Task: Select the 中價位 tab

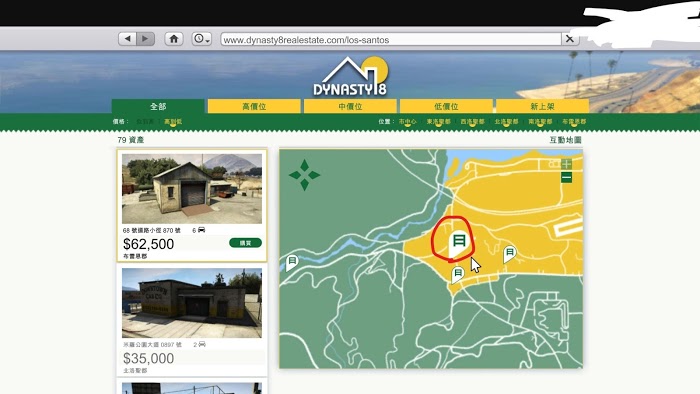Action: point(350,107)
